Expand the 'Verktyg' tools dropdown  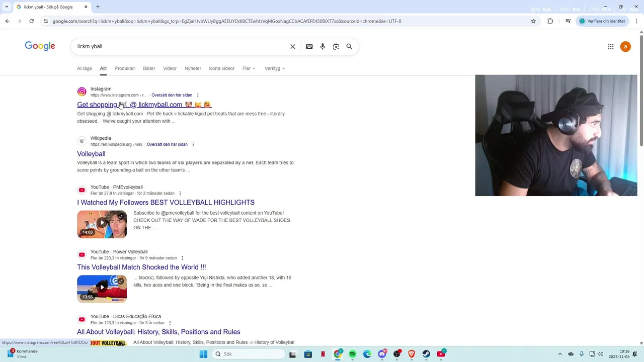pos(275,68)
